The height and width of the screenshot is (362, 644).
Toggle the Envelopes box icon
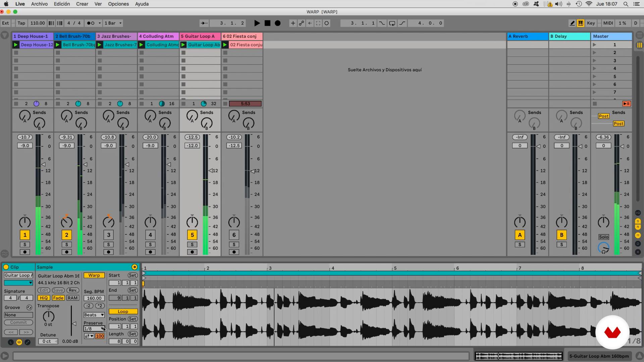click(28, 342)
